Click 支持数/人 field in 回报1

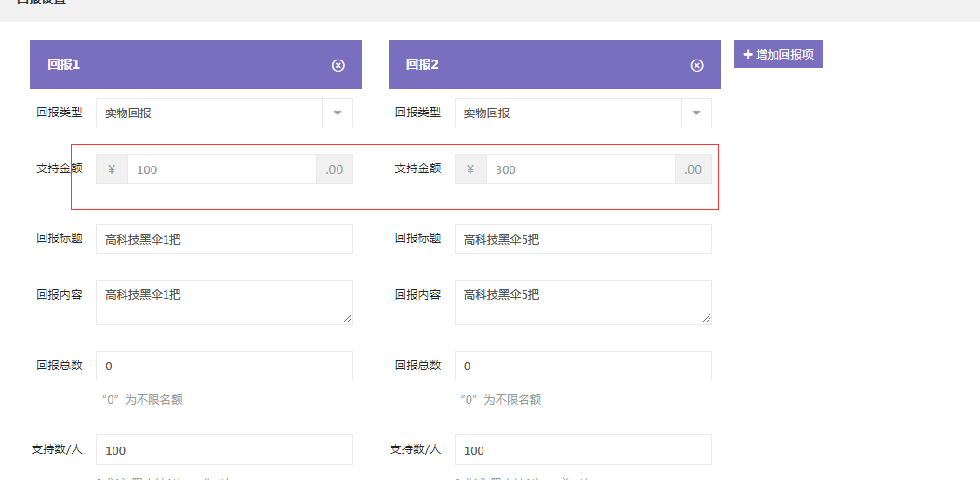point(224,450)
